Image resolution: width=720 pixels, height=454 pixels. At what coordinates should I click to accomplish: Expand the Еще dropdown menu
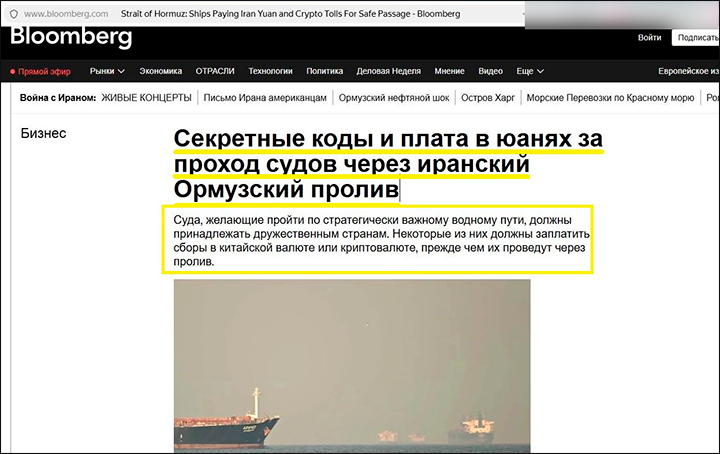click(530, 72)
